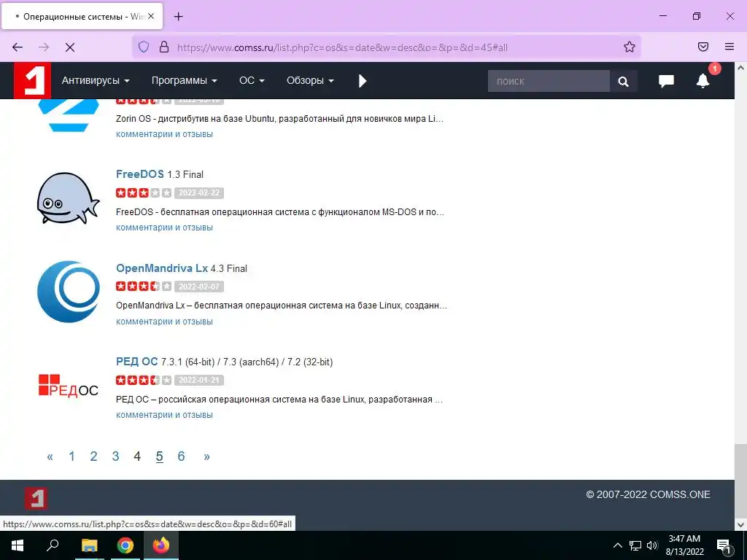Click the red COMSS site logo
The image size is (747, 560).
pos(32,80)
